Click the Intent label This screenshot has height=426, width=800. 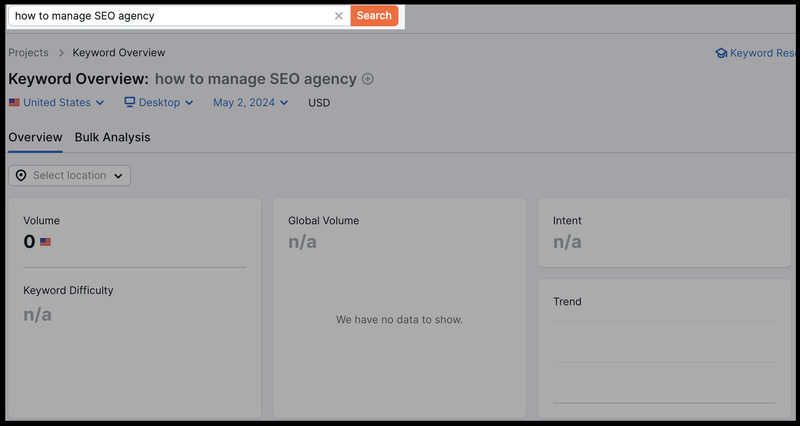coord(567,220)
